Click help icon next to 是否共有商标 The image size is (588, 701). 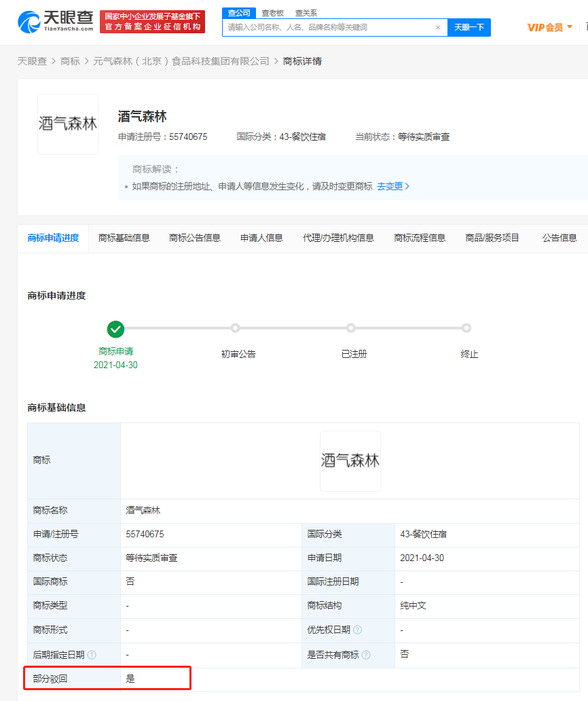coord(366,655)
